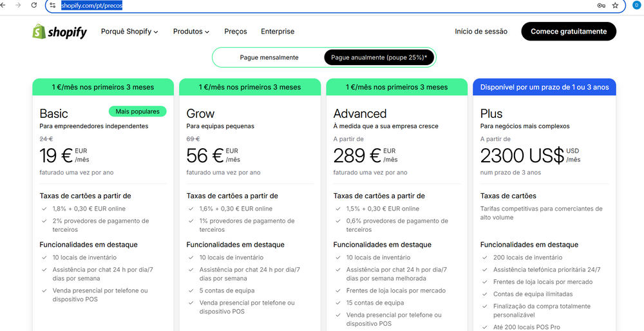Click the Advanced plan heading

(x=360, y=114)
